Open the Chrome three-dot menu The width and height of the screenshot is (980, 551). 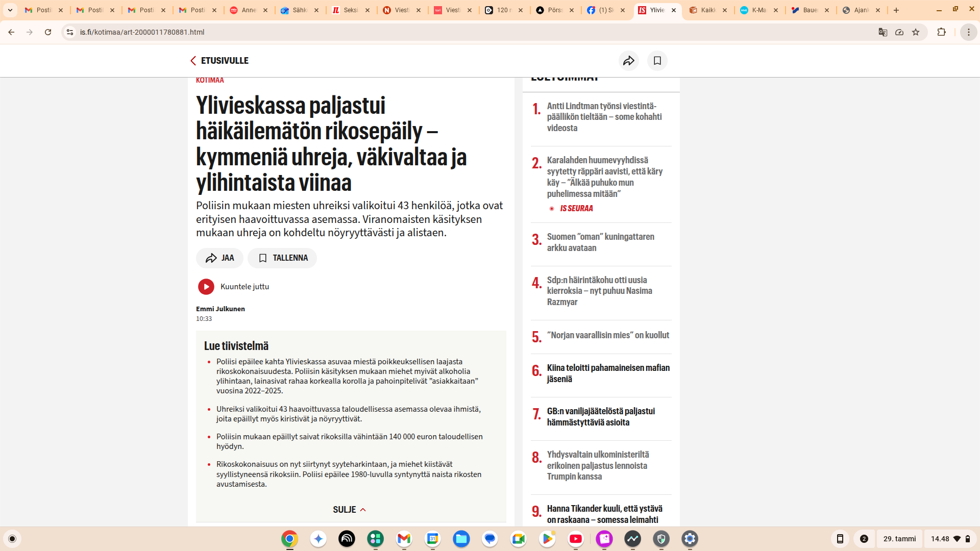click(x=969, y=32)
